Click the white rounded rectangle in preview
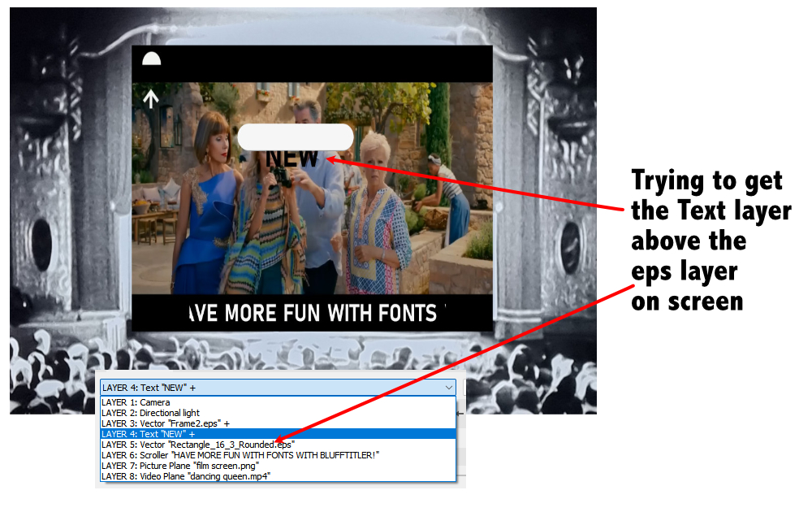This screenshot has height=512, width=812. (296, 137)
